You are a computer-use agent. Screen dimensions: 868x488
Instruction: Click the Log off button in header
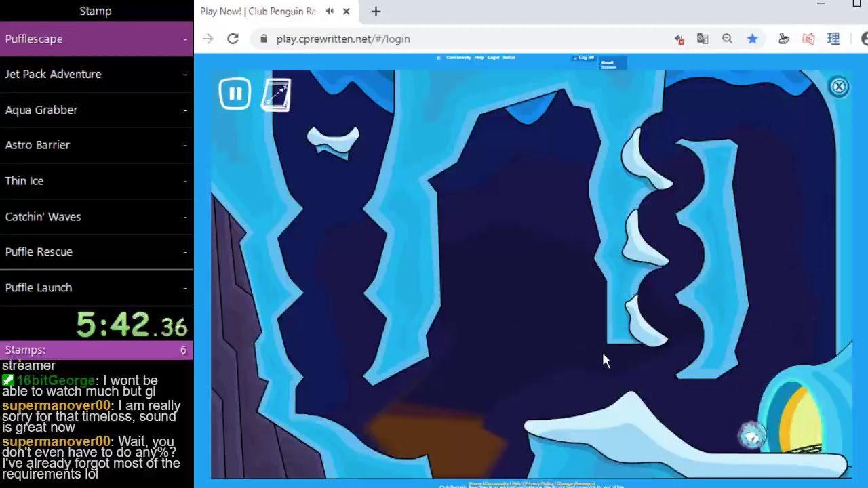coord(584,58)
